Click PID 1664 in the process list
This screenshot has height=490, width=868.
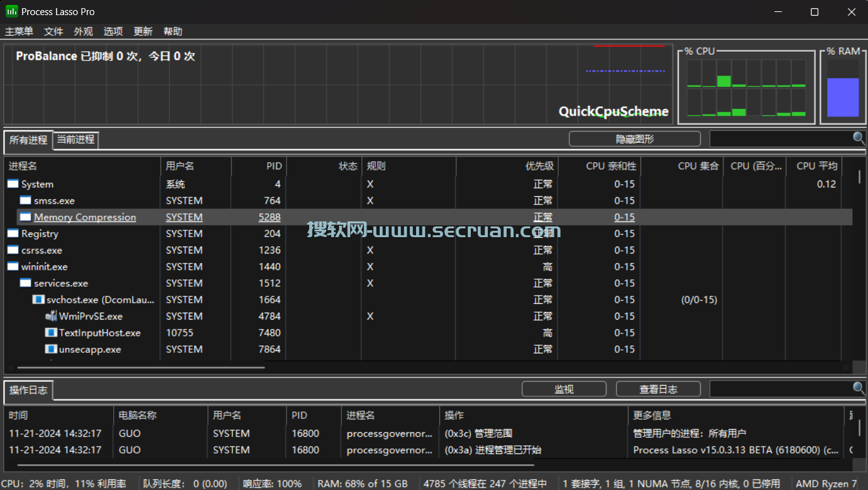point(270,299)
